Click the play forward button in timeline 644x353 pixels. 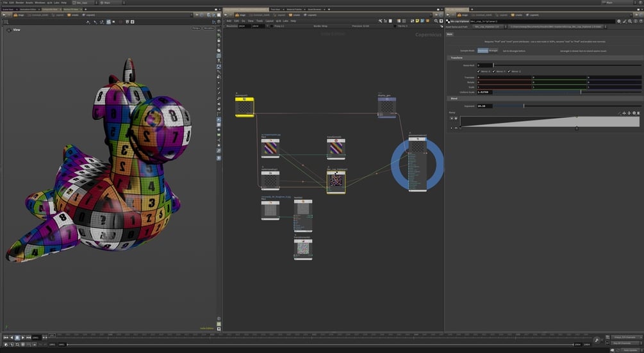[22, 338]
